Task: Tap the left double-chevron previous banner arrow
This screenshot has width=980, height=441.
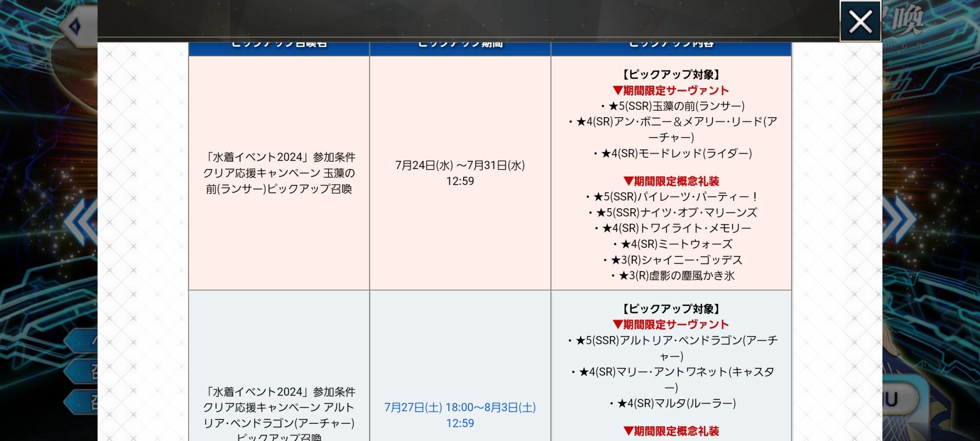Action: [81, 220]
